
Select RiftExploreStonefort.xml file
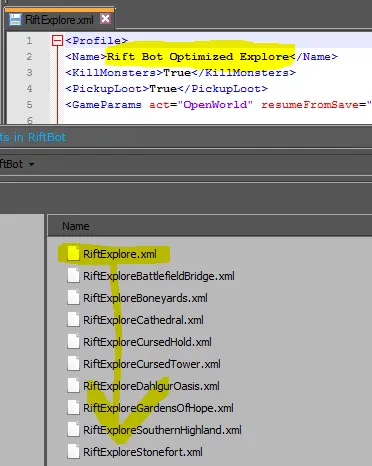[143, 452]
